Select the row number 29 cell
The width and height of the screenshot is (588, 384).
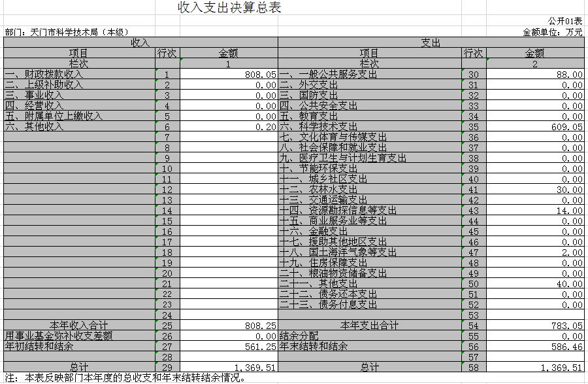168,367
